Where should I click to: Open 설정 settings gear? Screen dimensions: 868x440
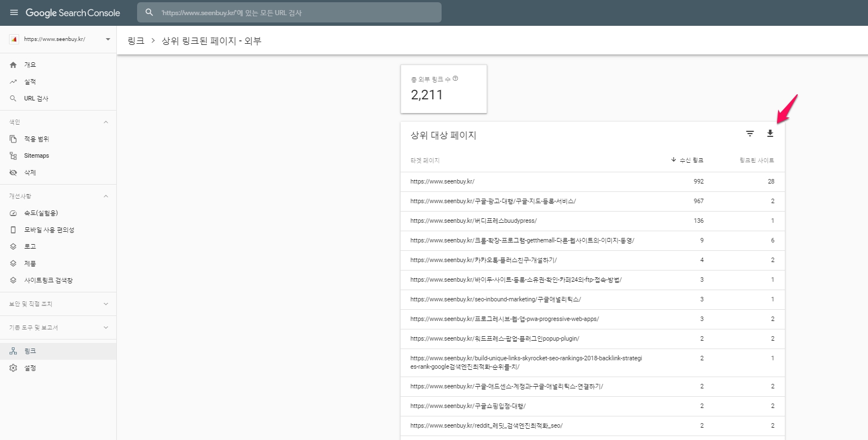pyautogui.click(x=30, y=368)
